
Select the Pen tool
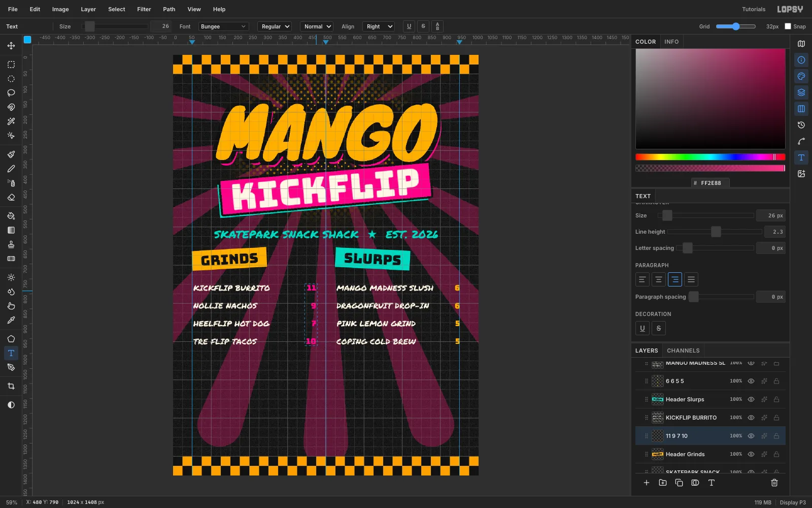click(11, 367)
